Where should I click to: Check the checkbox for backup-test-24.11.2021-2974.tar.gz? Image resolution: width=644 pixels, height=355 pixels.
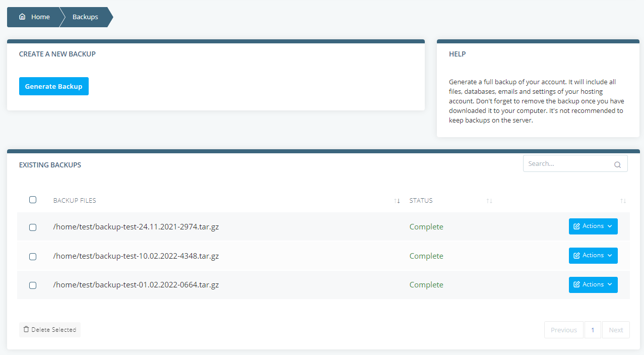(33, 227)
